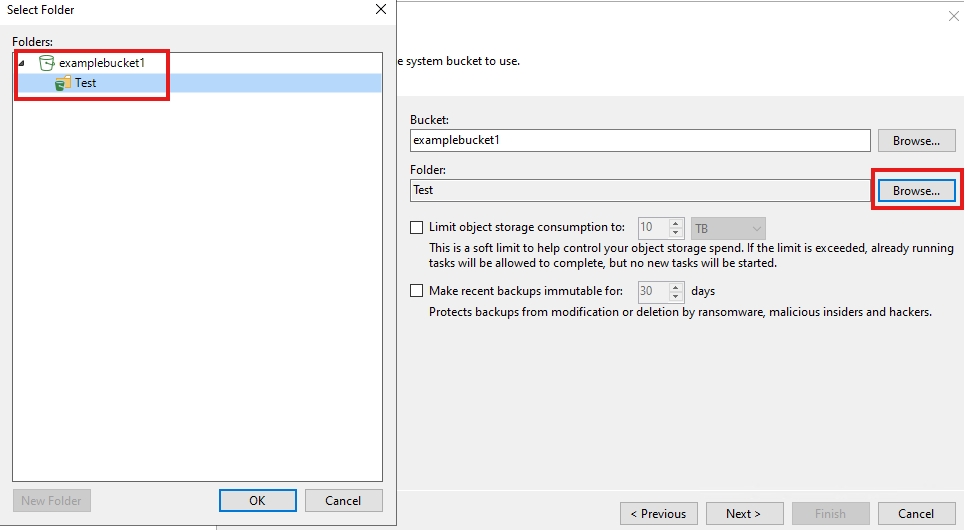
Task: Go to the Next wizard step
Action: tap(743, 513)
